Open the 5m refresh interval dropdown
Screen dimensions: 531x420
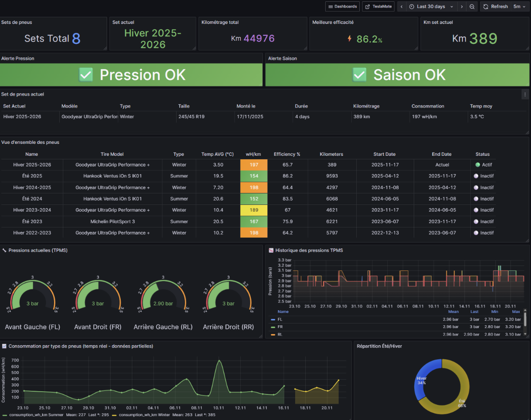click(519, 7)
